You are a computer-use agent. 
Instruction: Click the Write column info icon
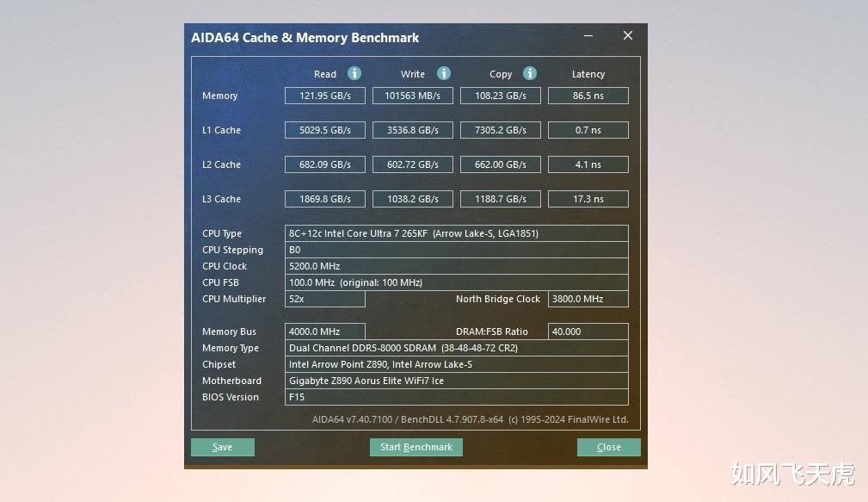pyautogui.click(x=443, y=73)
